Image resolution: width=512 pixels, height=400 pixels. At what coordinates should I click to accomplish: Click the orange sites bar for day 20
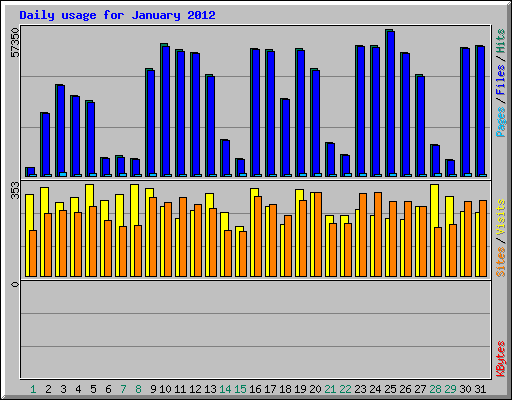pos(318,234)
